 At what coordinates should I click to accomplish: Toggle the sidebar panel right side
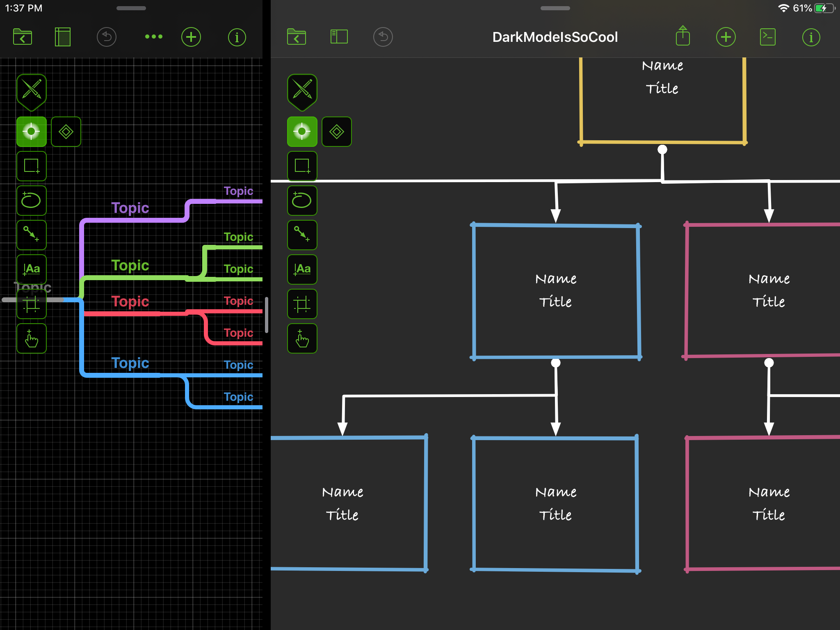pyautogui.click(x=338, y=37)
